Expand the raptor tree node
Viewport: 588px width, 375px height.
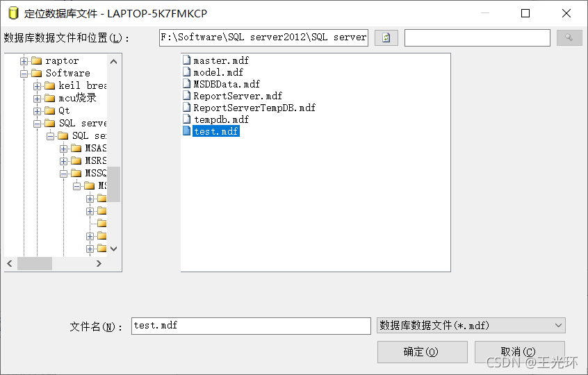tap(24, 61)
